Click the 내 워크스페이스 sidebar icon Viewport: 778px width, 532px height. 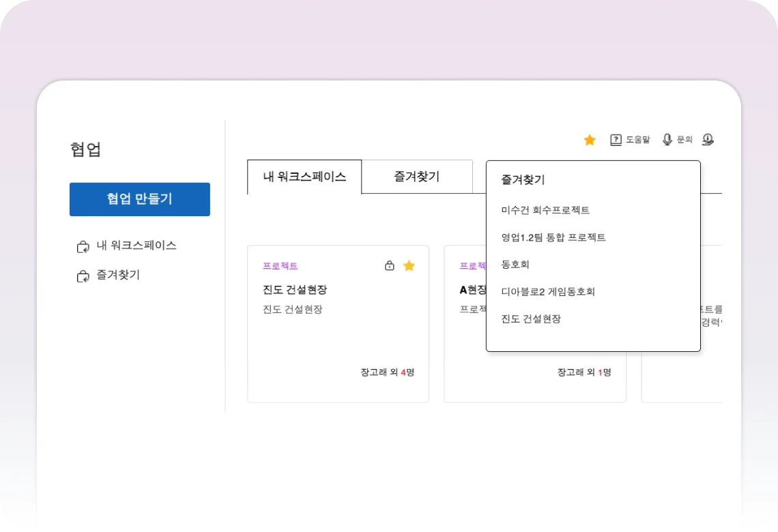tap(83, 246)
